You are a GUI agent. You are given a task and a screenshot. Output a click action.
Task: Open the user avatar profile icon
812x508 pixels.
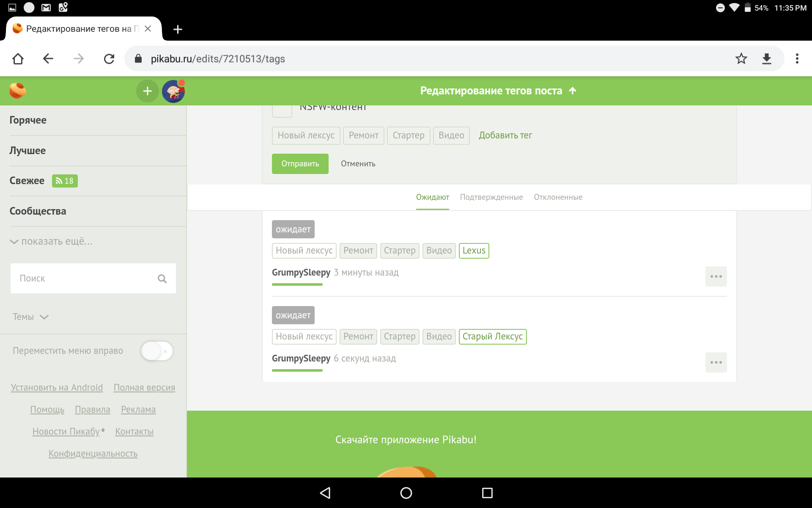[173, 91]
